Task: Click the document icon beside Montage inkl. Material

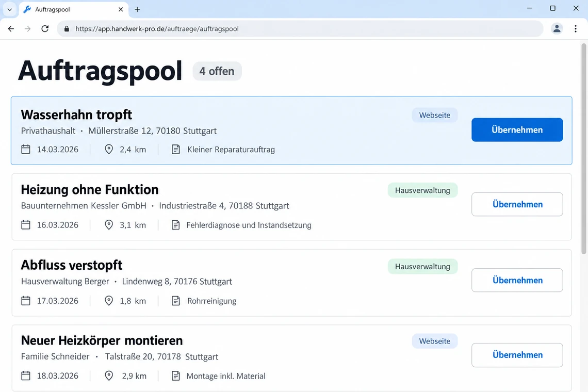Action: click(x=175, y=375)
